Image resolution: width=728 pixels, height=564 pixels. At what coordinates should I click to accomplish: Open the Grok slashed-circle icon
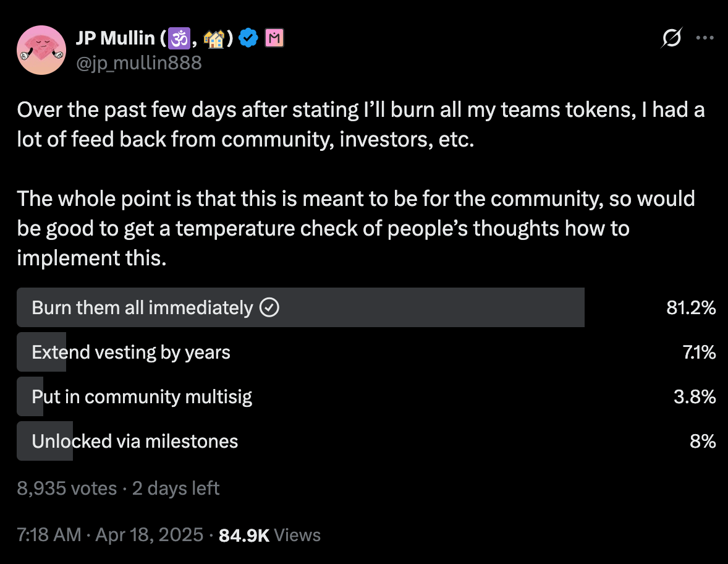coord(672,39)
